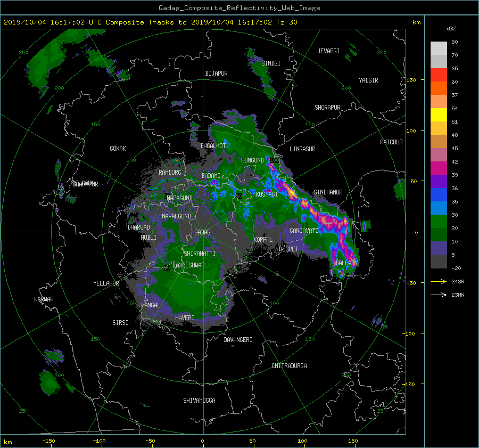Click the UTC Composite Tracks timestamp header
Screen dimensions: 479x448
pos(151,22)
